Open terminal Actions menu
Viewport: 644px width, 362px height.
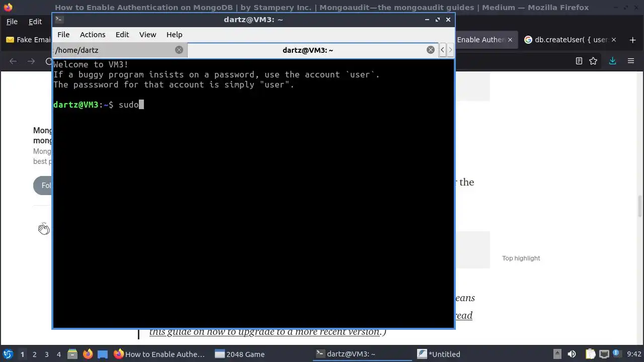[x=93, y=34]
